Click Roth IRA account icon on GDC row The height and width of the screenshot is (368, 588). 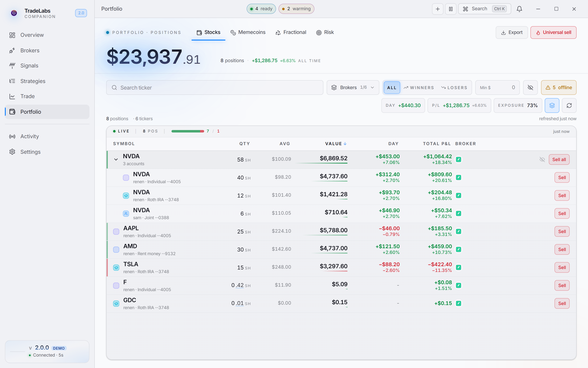(116, 304)
